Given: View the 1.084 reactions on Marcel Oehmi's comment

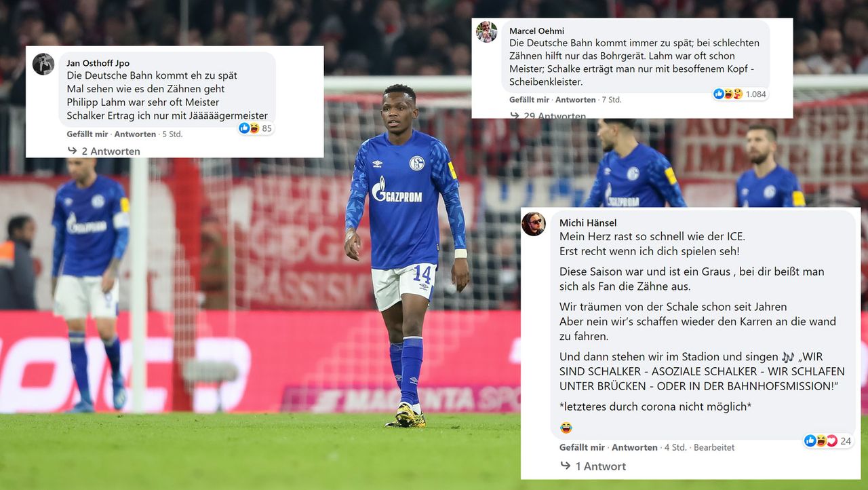Looking at the screenshot, I should click(740, 94).
